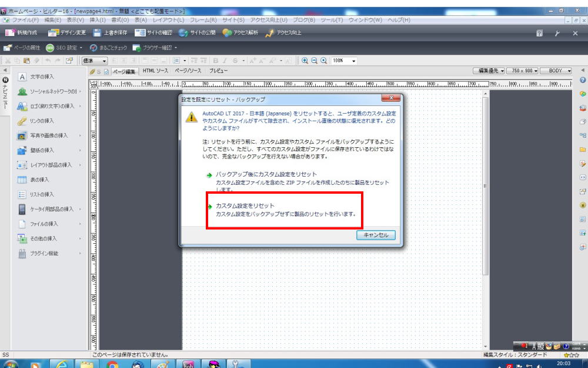Open the 編集(E) menu

coord(52,20)
